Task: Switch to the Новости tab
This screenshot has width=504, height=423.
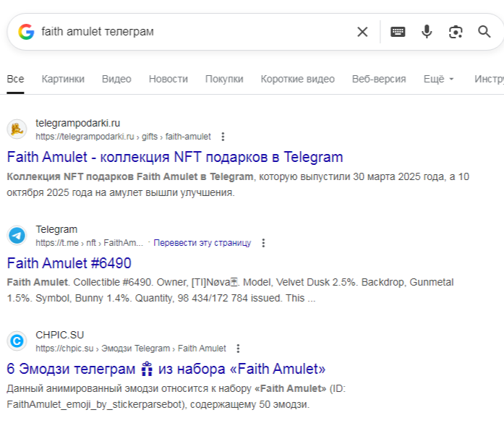Action: click(x=168, y=79)
